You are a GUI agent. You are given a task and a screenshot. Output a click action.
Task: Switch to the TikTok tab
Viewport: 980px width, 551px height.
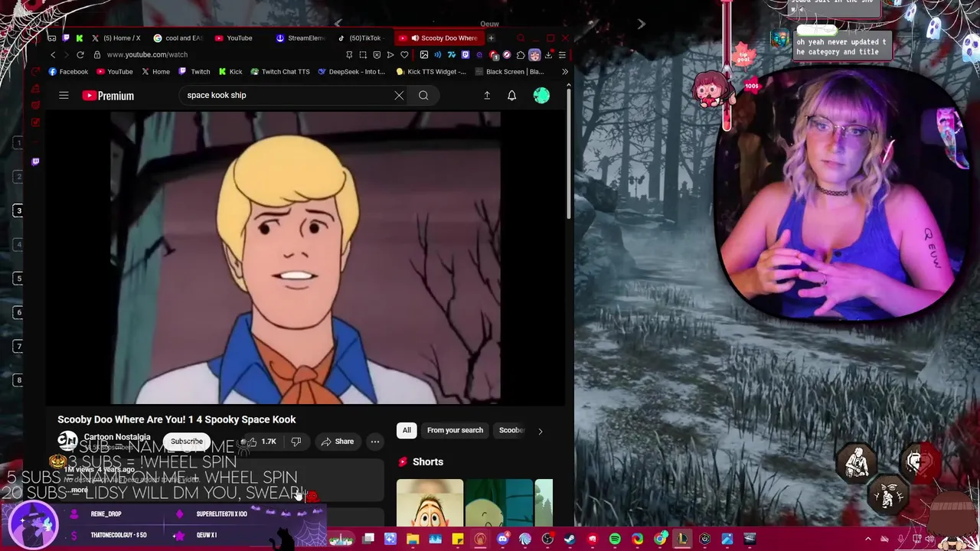tap(363, 38)
